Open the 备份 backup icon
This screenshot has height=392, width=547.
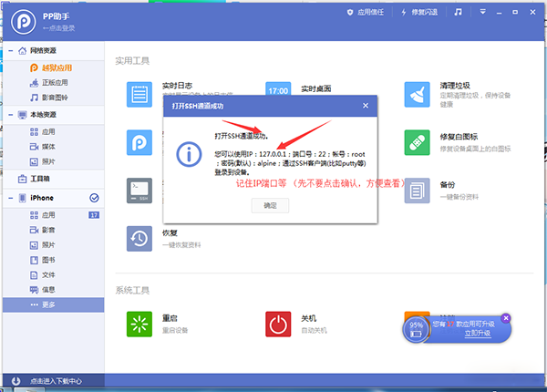click(x=417, y=190)
